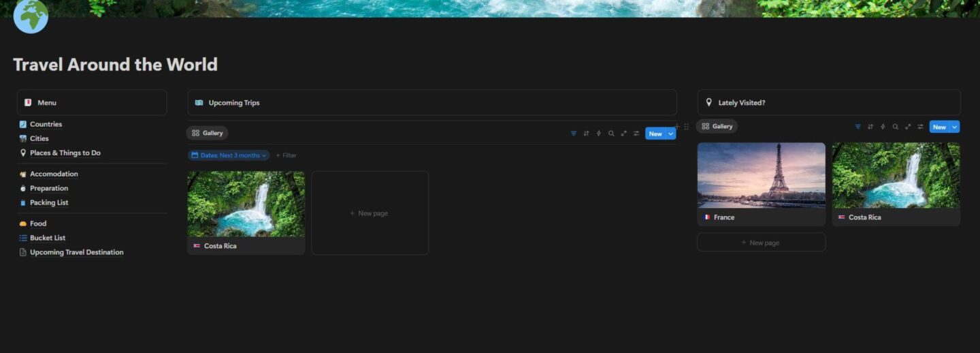
Task: Open view settings icon in Upcoming Trips
Action: tap(636, 134)
